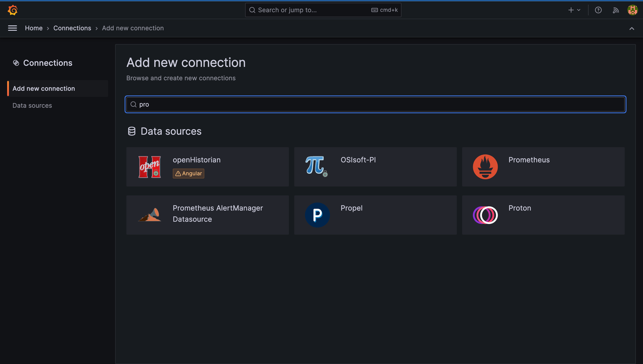Expand the plus new-item dropdown
The image size is (643, 364).
[574, 10]
